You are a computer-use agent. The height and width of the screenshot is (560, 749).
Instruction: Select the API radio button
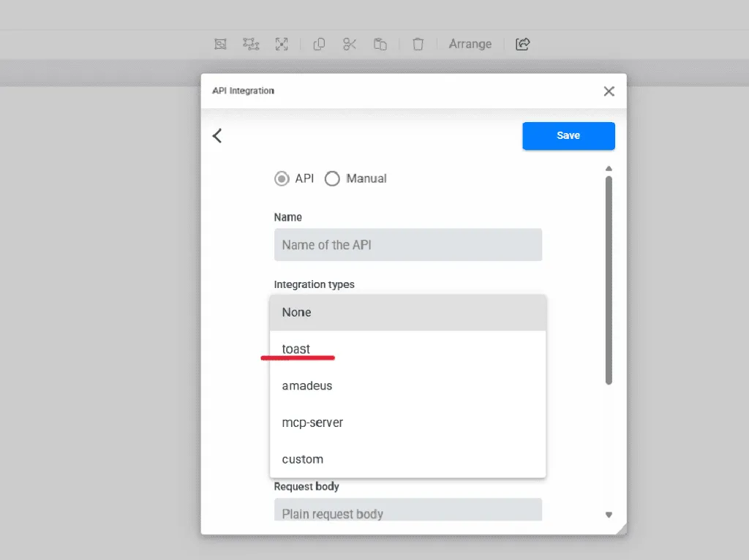coord(282,178)
